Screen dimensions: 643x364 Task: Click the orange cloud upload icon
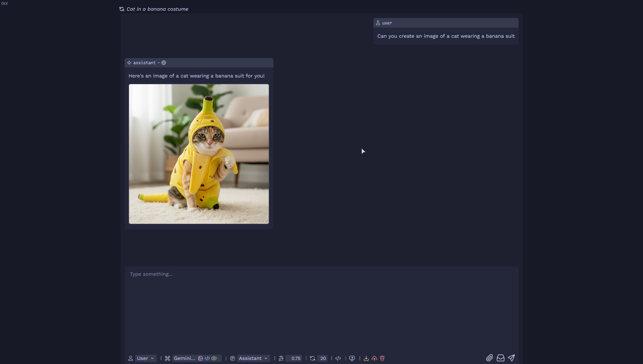coord(374,358)
